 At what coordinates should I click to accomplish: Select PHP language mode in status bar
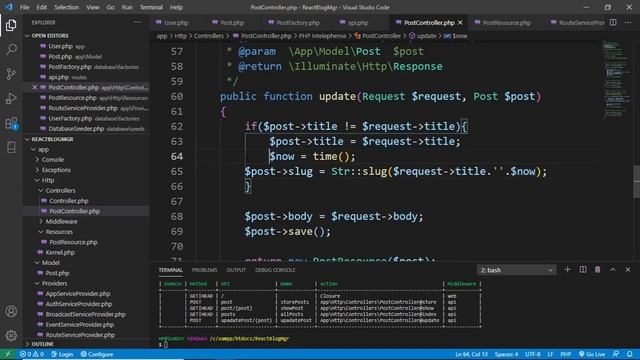pos(565,354)
